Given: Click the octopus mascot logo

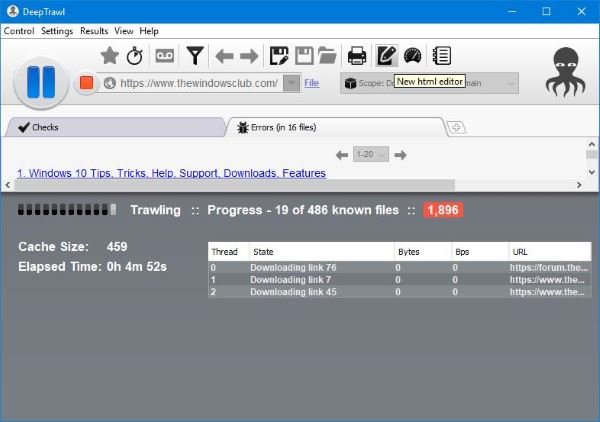Looking at the screenshot, I should (566, 72).
